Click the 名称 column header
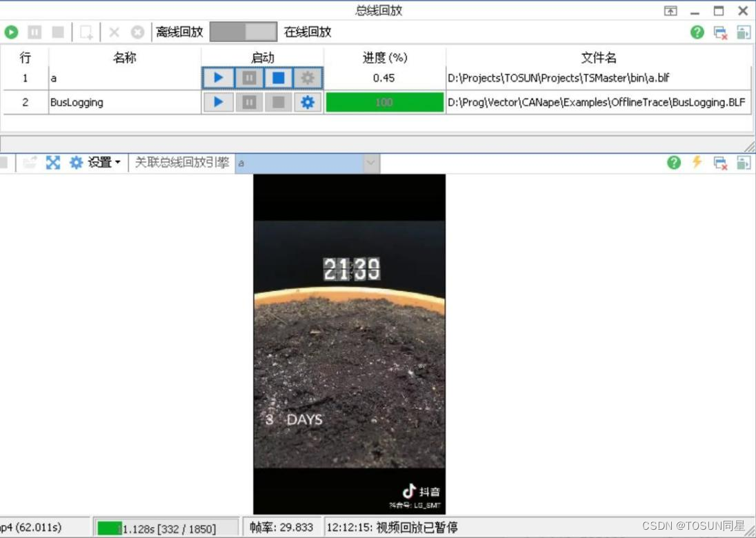Screen dimensions: 756x538 124,57
